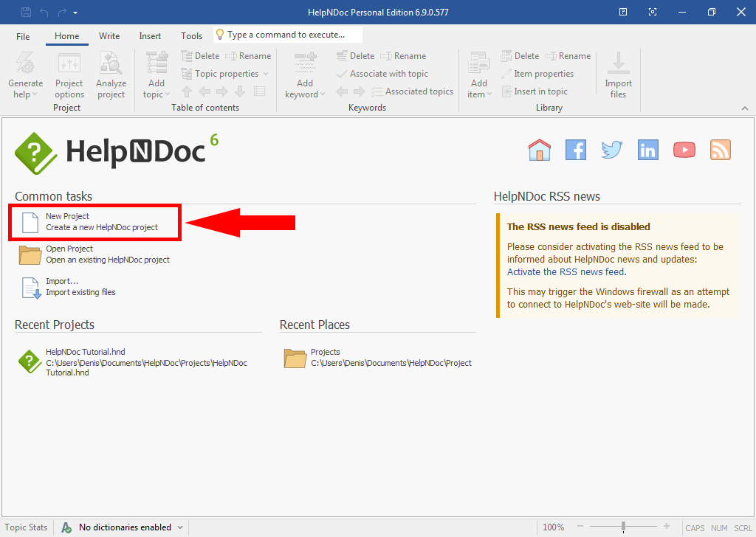Open recent project HelpNDoc Tutorial.hnd

(x=133, y=362)
